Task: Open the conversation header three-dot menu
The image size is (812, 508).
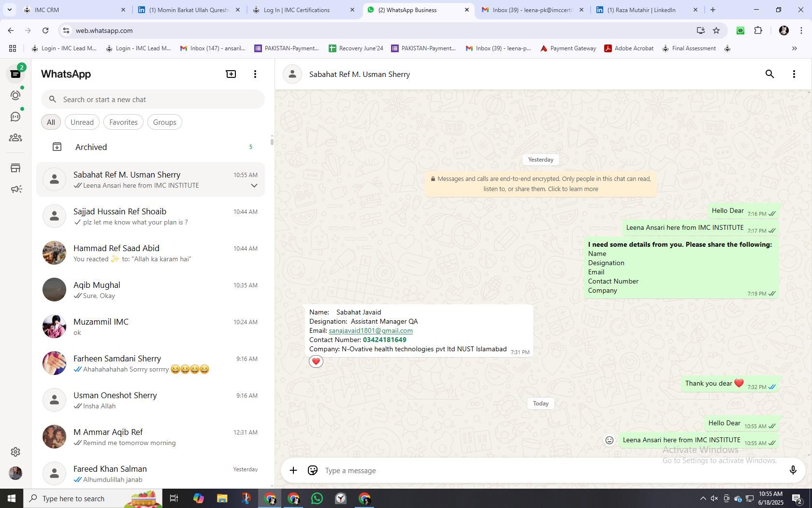Action: click(x=794, y=74)
